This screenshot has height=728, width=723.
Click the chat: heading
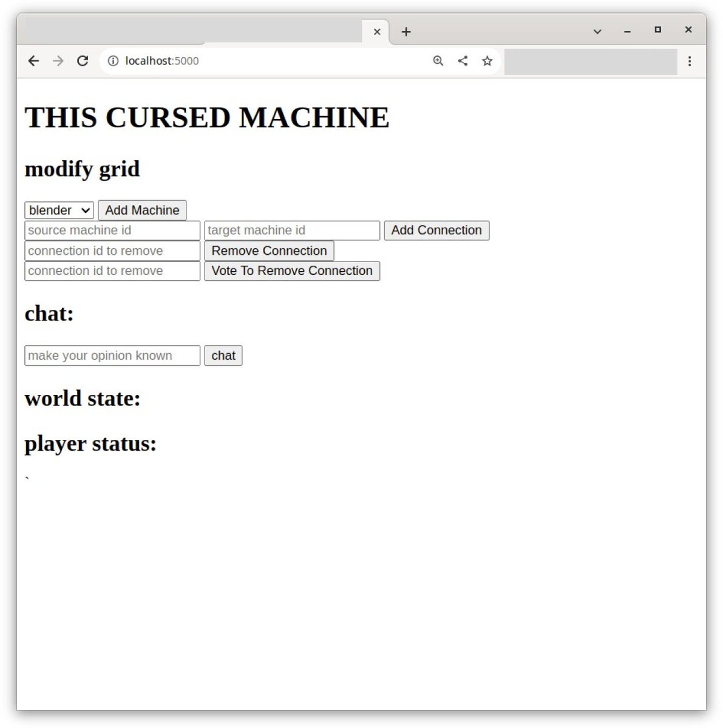pos(49,314)
